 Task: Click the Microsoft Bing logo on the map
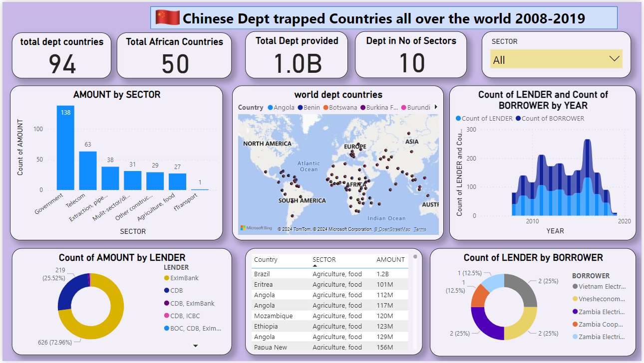(256, 228)
